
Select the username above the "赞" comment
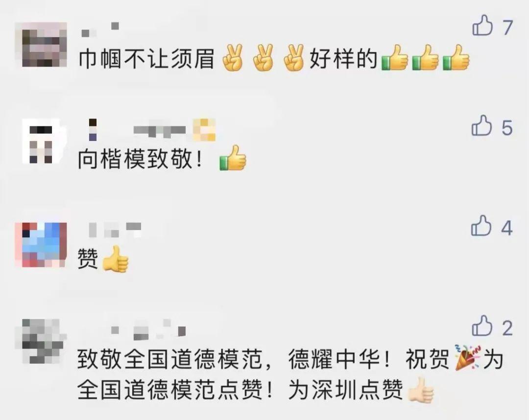[115, 229]
